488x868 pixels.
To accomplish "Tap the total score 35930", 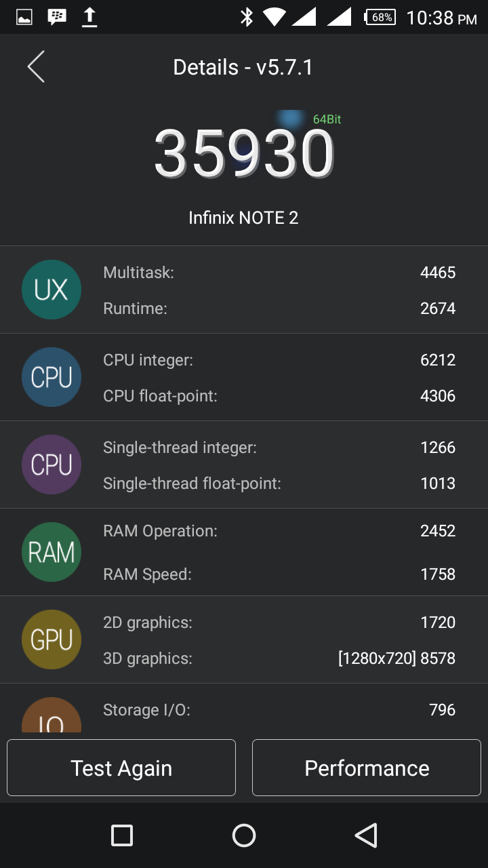I will (244, 155).
